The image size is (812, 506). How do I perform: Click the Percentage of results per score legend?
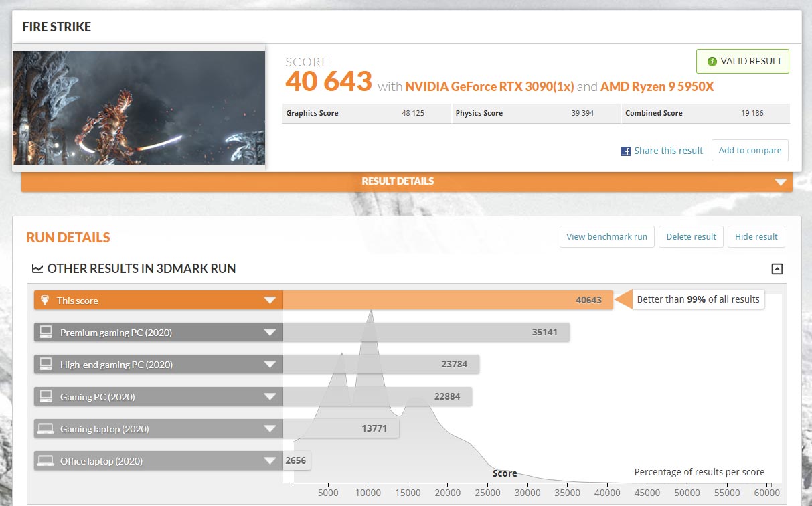(700, 472)
